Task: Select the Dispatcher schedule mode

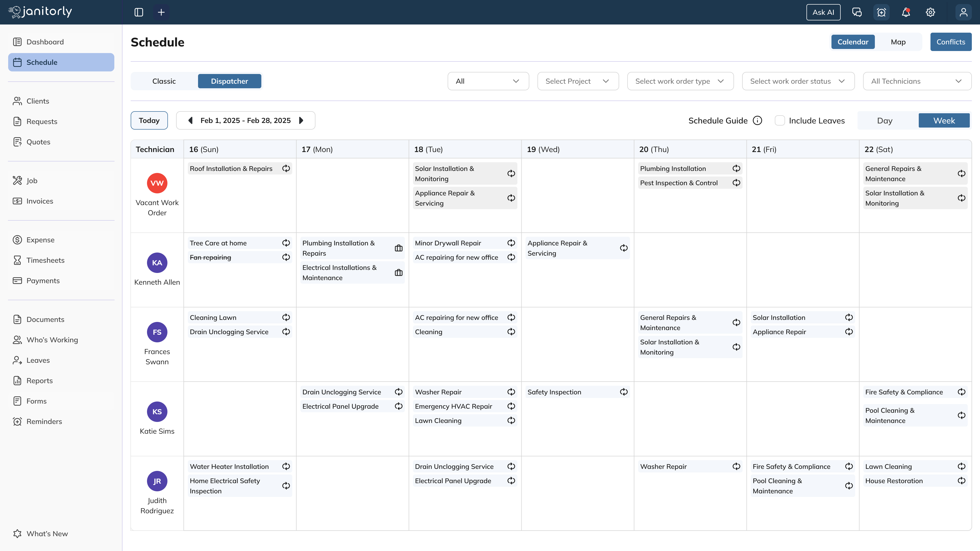Action: [x=229, y=81]
